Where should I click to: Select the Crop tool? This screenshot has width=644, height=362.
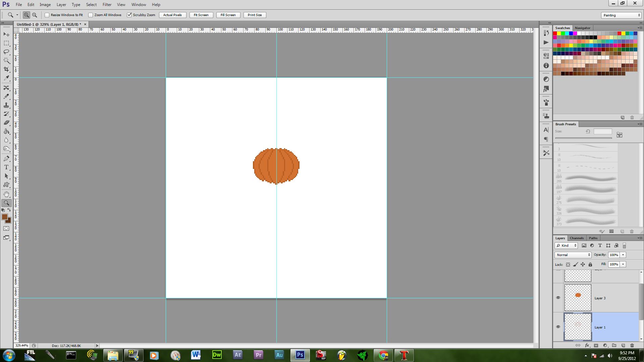(x=6, y=69)
